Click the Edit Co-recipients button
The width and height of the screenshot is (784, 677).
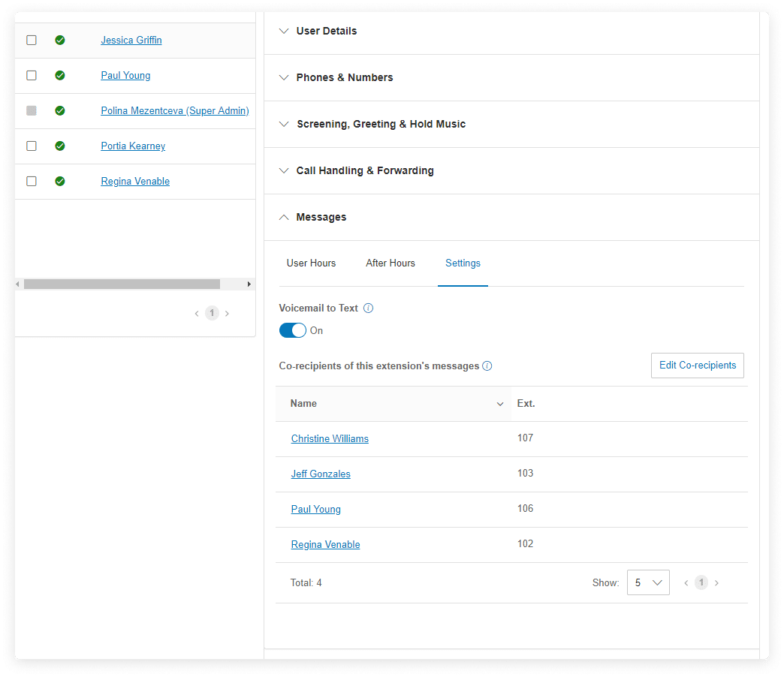coord(697,366)
